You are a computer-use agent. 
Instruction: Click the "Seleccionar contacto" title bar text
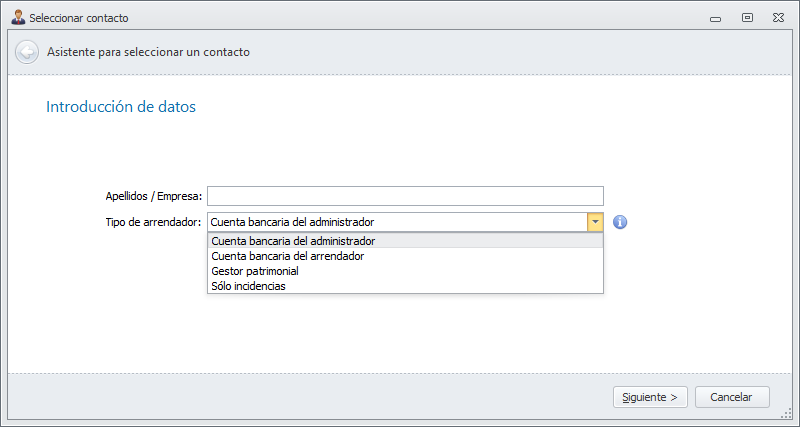(x=79, y=18)
